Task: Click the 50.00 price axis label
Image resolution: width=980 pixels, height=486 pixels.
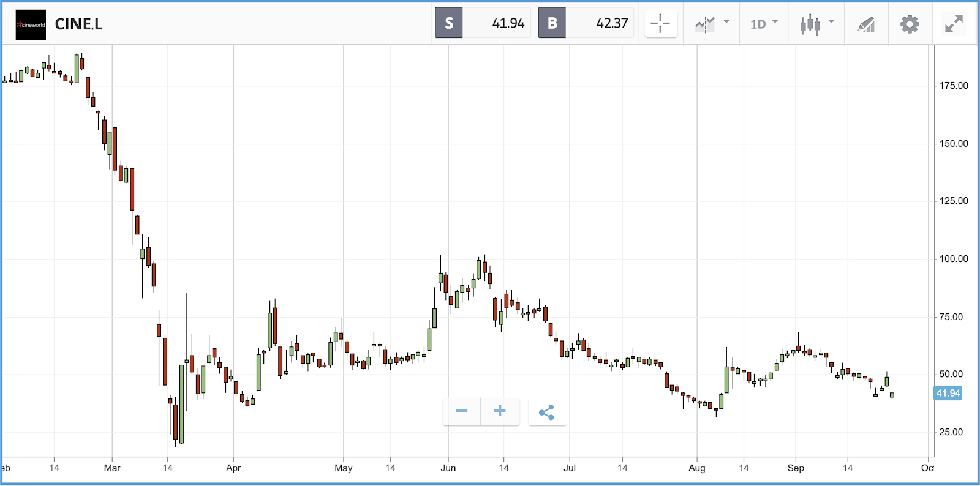Action: click(x=951, y=374)
